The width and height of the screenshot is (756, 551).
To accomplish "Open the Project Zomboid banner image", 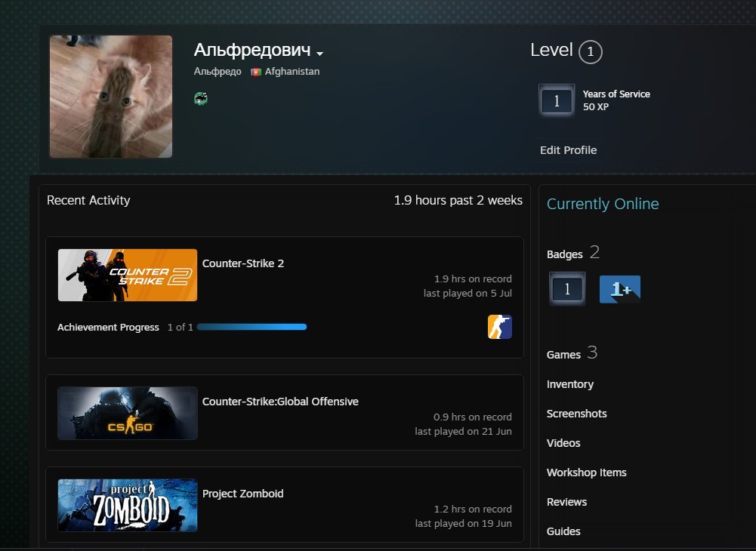I will [128, 505].
